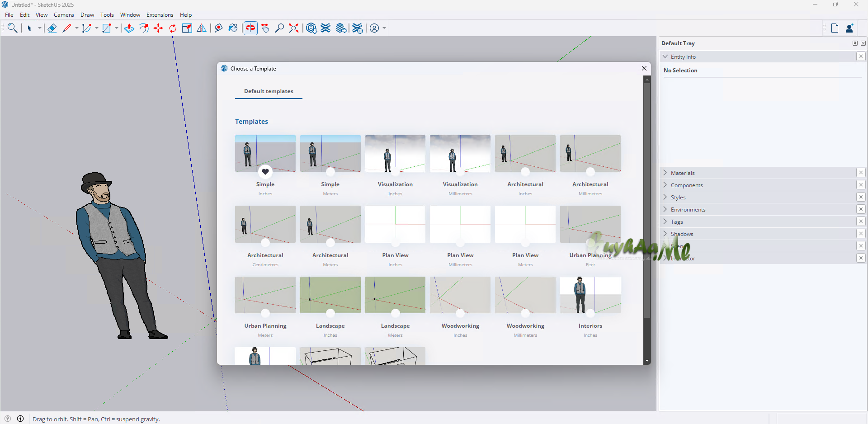Screen dimensions: 868x424
Task: Select the Pan hand tool
Action: (265, 28)
